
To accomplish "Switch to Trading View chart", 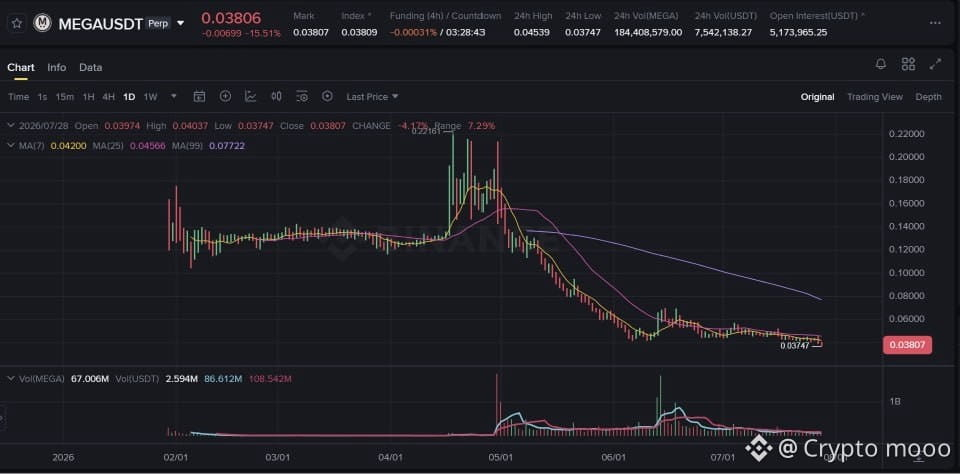I will coord(875,97).
